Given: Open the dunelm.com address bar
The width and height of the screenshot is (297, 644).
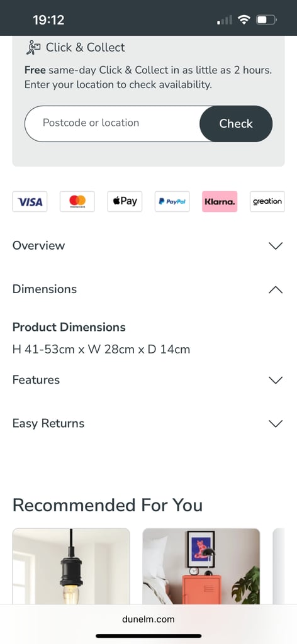Looking at the screenshot, I should [x=148, y=619].
